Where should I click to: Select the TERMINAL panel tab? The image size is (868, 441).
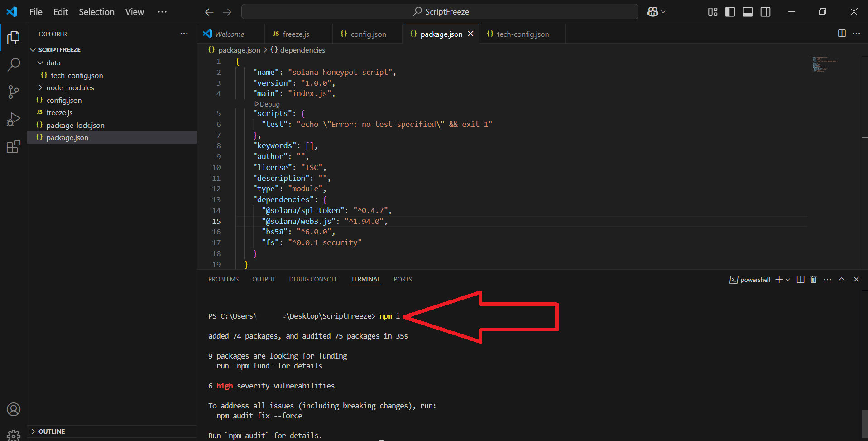[365, 279]
